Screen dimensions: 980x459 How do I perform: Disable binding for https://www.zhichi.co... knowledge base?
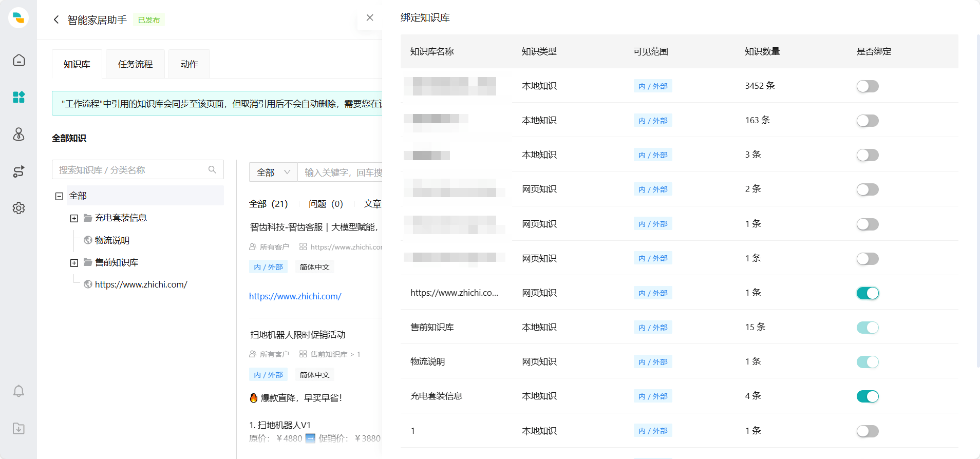pyautogui.click(x=868, y=293)
